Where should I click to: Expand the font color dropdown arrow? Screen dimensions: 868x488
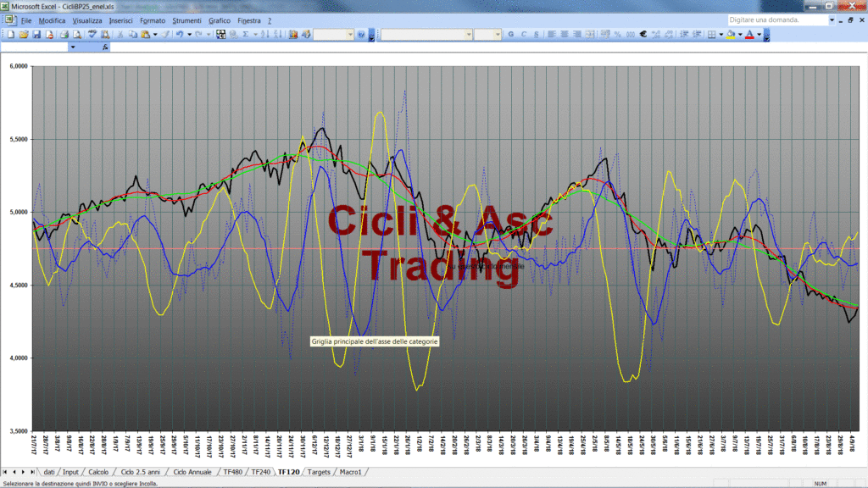coord(759,34)
